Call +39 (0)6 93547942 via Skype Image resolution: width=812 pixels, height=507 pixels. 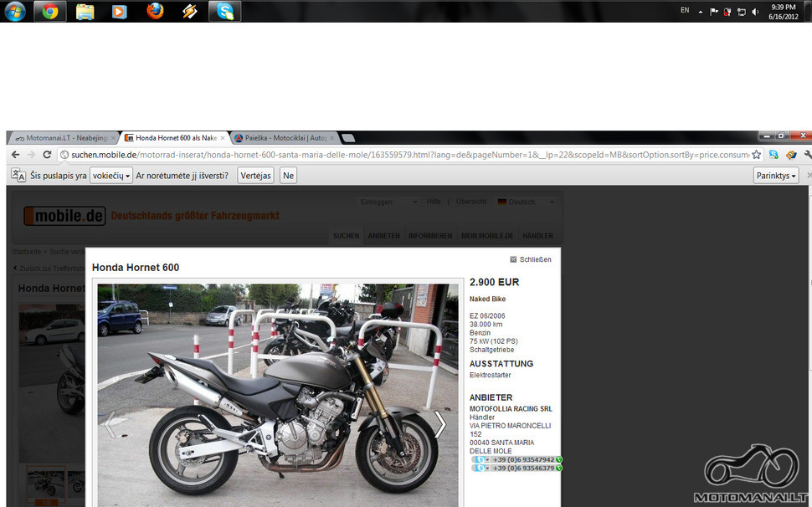516,459
